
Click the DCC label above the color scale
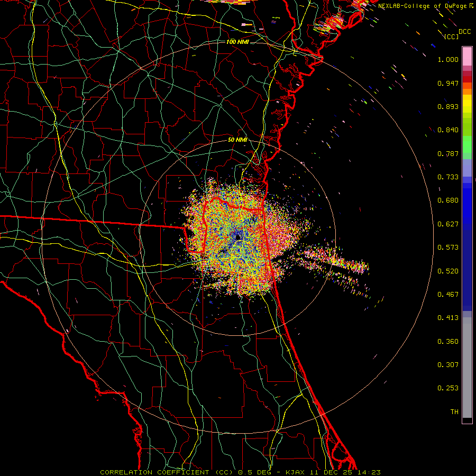coord(465,32)
